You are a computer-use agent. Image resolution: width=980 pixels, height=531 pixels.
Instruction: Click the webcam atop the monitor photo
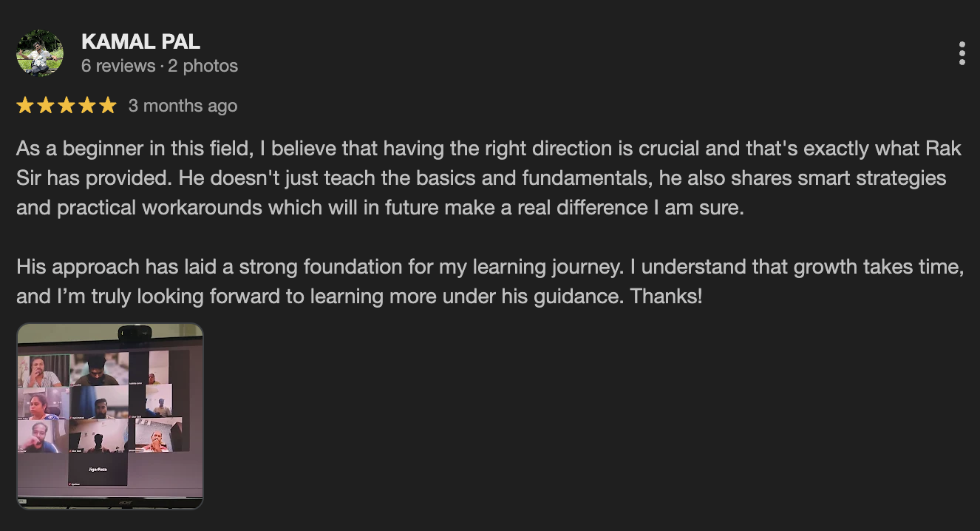(135, 334)
